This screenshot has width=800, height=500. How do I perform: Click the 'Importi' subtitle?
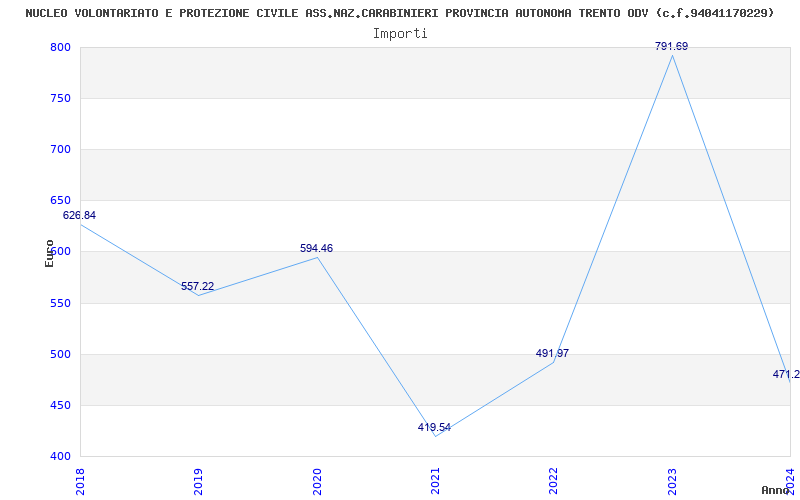click(400, 34)
